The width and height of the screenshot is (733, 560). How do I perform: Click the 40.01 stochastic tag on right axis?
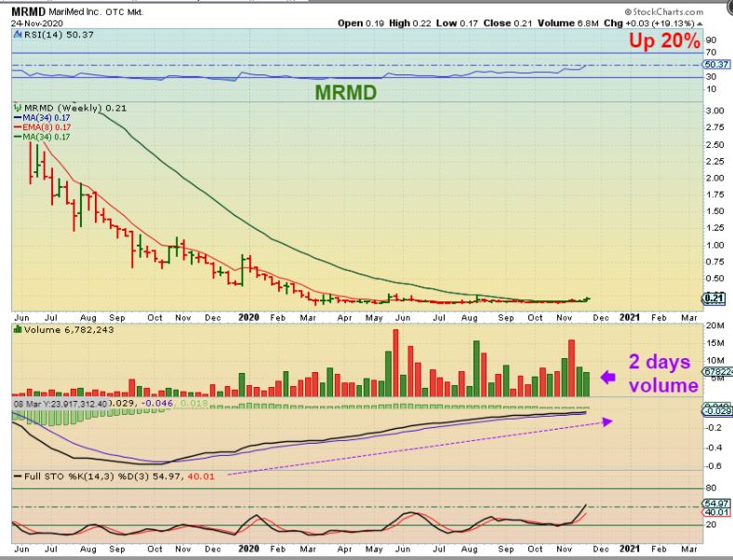(x=716, y=512)
